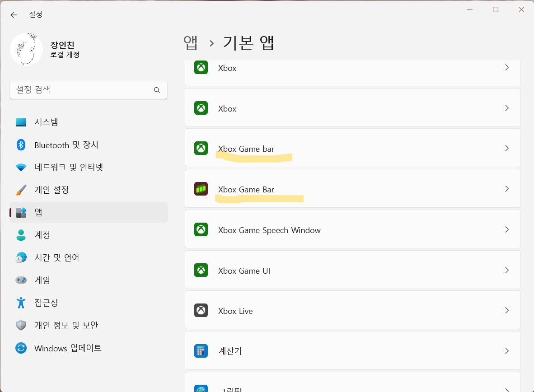Open the Xbox Live entry
This screenshot has width=534, height=392.
352,310
